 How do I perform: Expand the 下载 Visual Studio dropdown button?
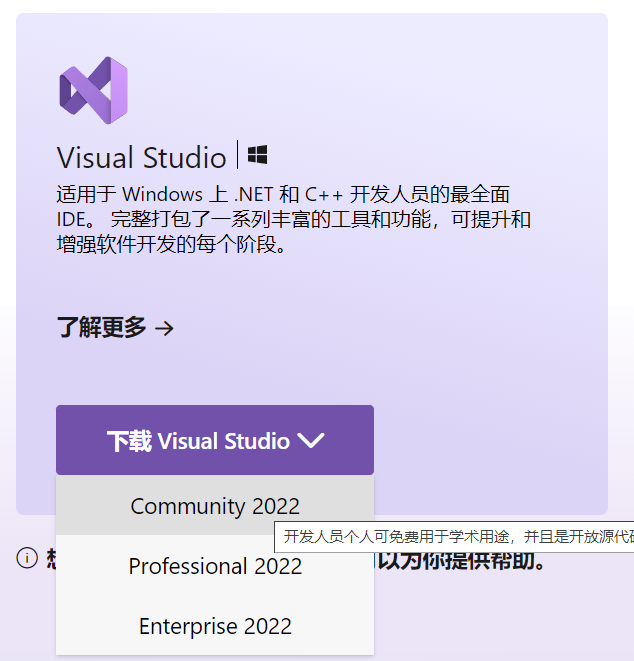point(215,440)
